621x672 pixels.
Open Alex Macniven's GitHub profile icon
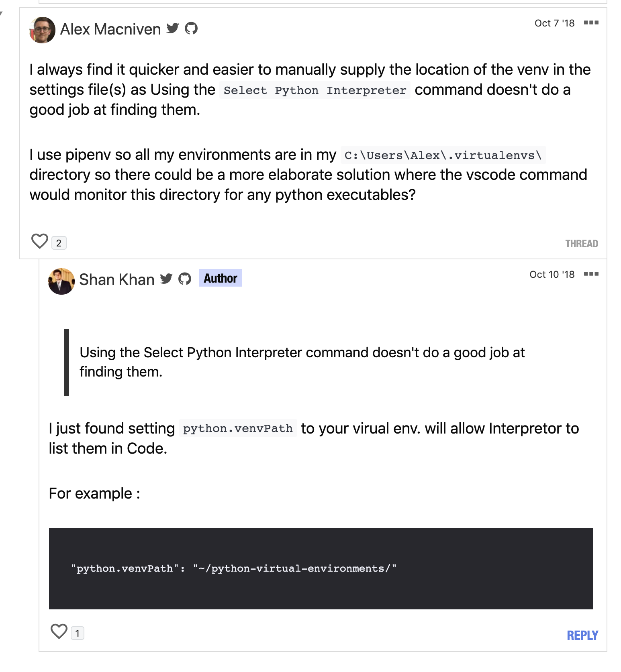click(x=192, y=29)
